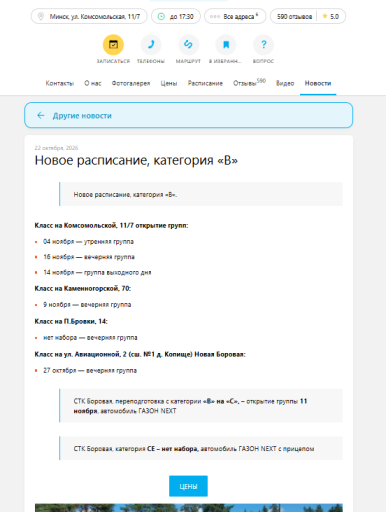Click the headline Новое расписание, категория «В»
The width and height of the screenshot is (386, 512).
click(x=136, y=160)
